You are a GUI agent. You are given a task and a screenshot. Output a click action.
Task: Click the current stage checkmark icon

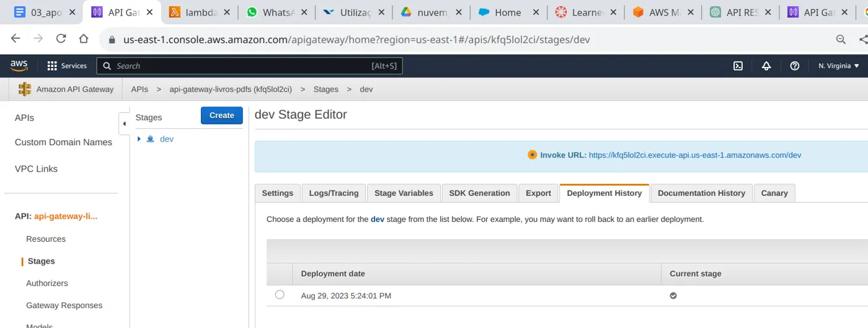point(673,296)
